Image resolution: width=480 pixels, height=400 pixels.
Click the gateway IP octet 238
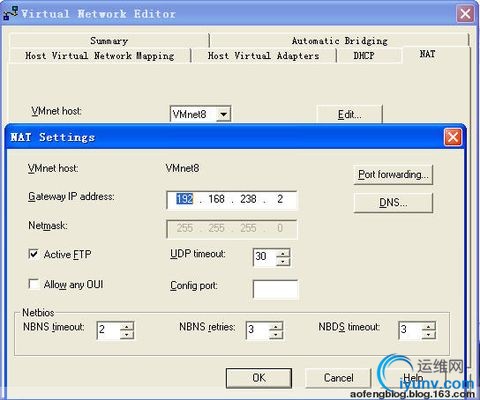click(248, 199)
